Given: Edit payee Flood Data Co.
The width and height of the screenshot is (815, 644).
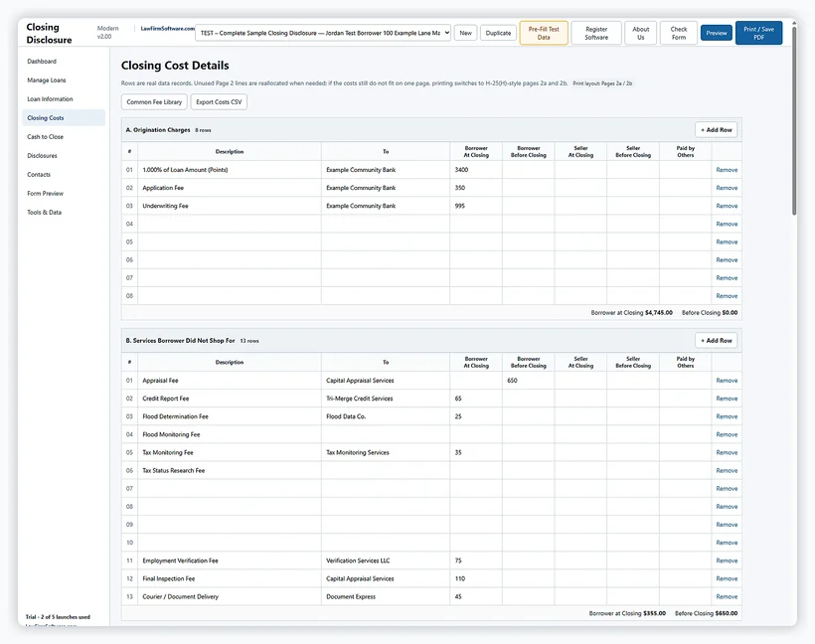Looking at the screenshot, I should pyautogui.click(x=386, y=416).
